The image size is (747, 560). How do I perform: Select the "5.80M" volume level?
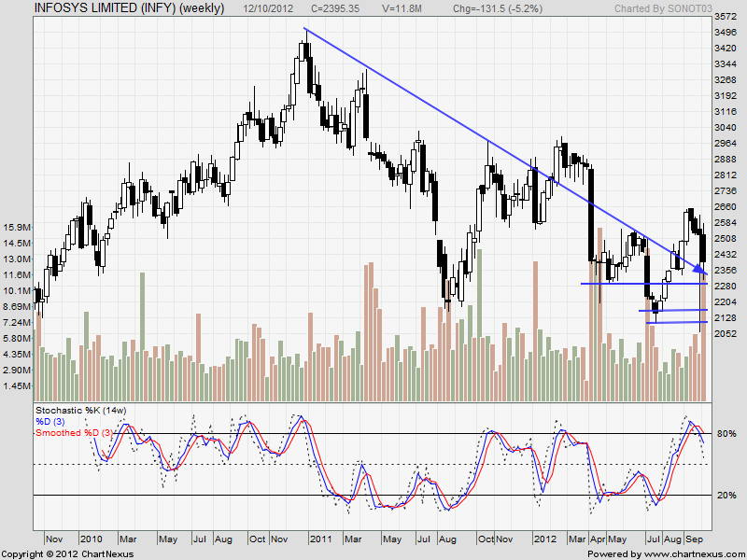point(19,338)
